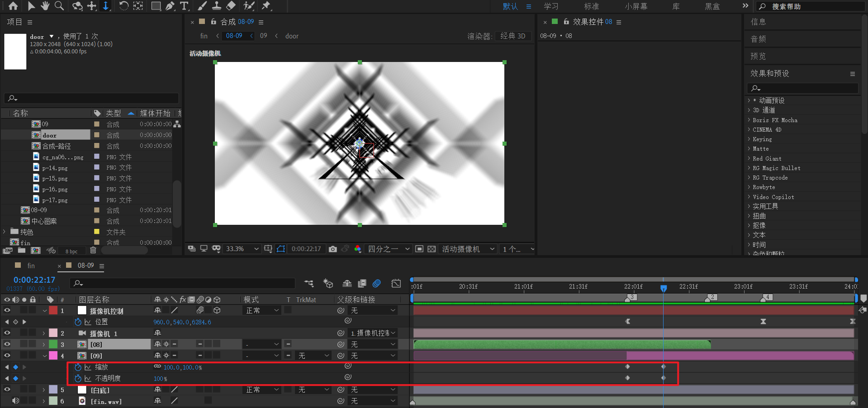Click the 经典 3D renderer button

point(513,36)
